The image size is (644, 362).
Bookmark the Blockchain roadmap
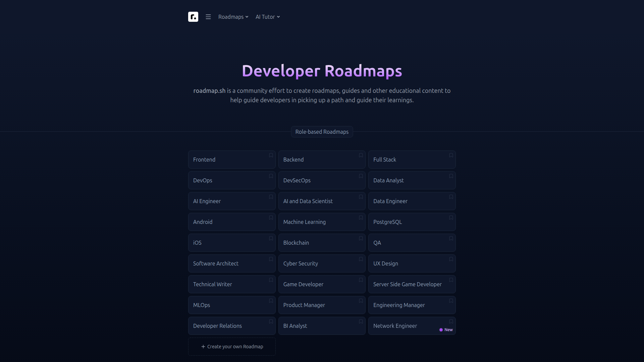pyautogui.click(x=361, y=238)
